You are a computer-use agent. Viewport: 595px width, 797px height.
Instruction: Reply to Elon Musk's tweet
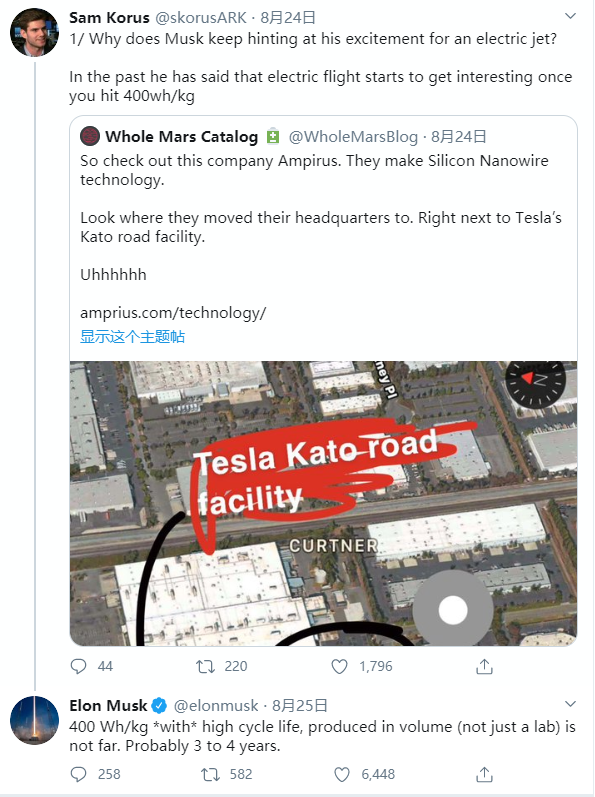pos(78,774)
